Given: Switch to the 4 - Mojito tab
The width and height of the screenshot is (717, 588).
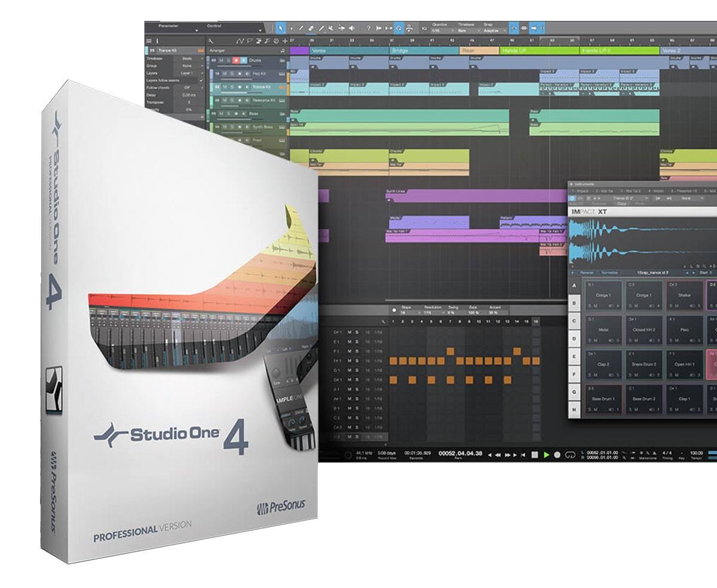Looking at the screenshot, I should coord(657,191).
